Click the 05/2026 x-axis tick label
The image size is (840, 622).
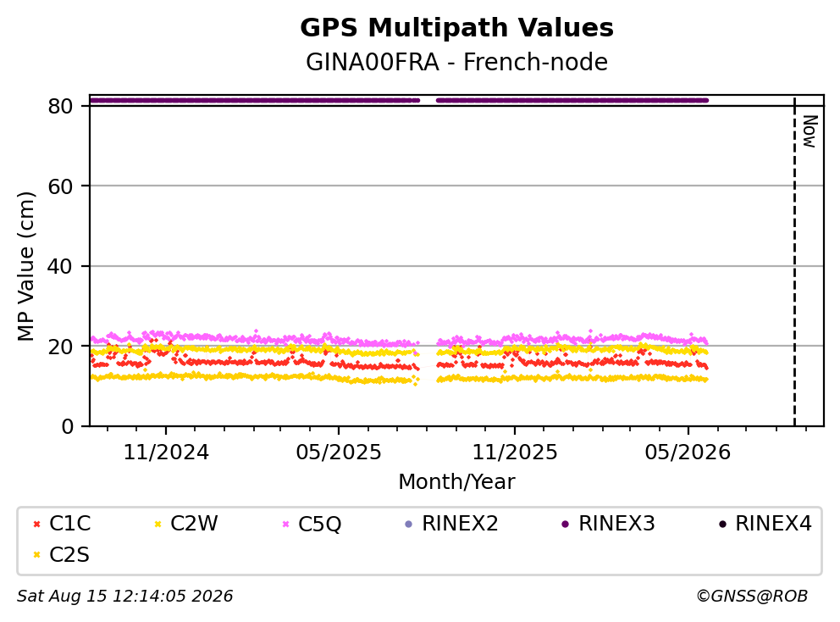point(688,453)
